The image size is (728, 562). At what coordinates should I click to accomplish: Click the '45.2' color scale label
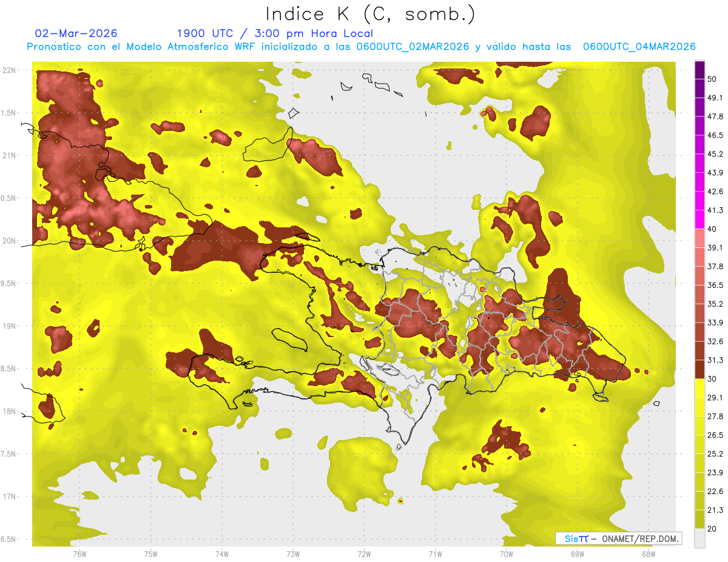click(715, 154)
